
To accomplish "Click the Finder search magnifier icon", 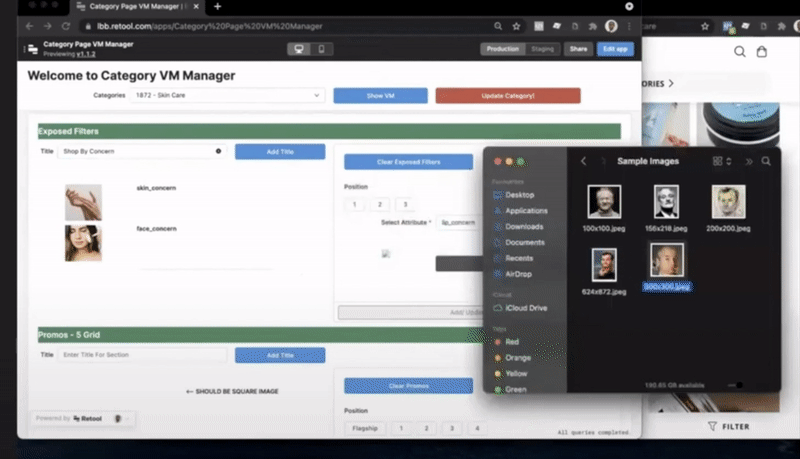I will point(766,161).
